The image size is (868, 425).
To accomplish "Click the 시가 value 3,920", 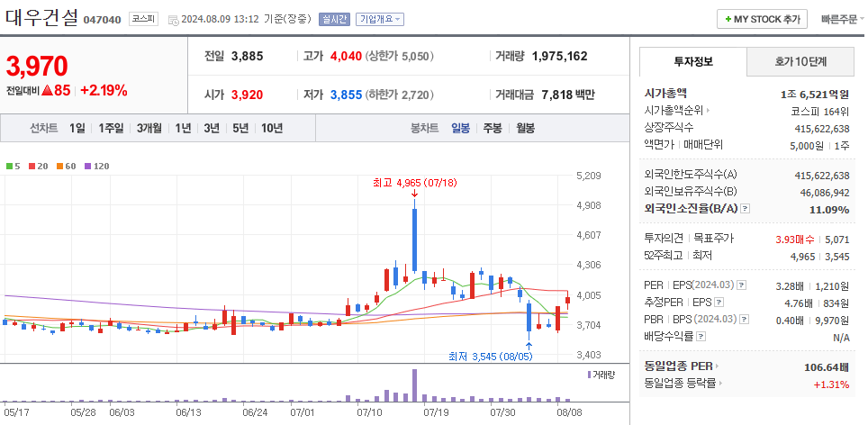I will pyautogui.click(x=247, y=95).
